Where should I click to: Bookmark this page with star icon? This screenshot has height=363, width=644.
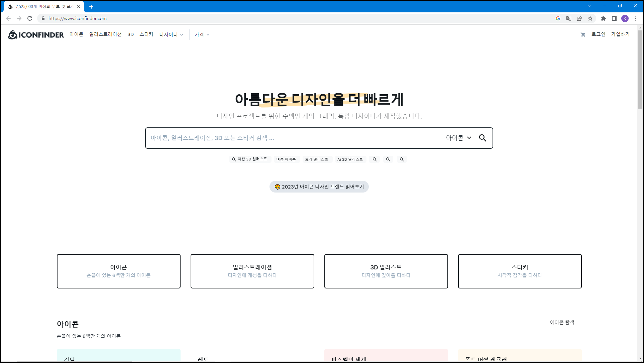[x=590, y=18]
